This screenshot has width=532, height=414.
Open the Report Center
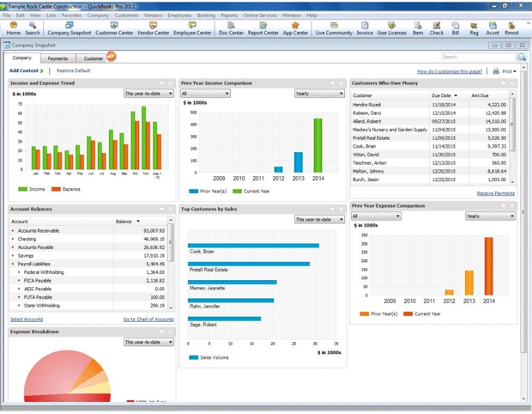tap(263, 28)
